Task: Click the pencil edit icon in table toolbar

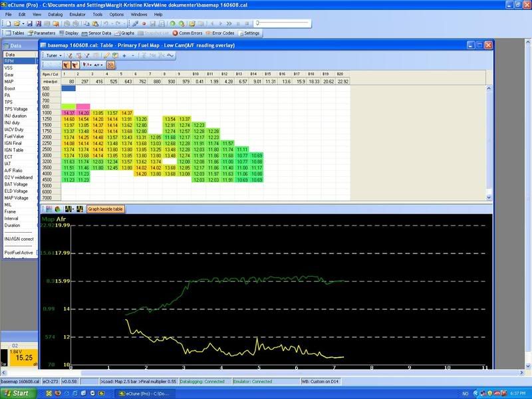Action: point(106,56)
